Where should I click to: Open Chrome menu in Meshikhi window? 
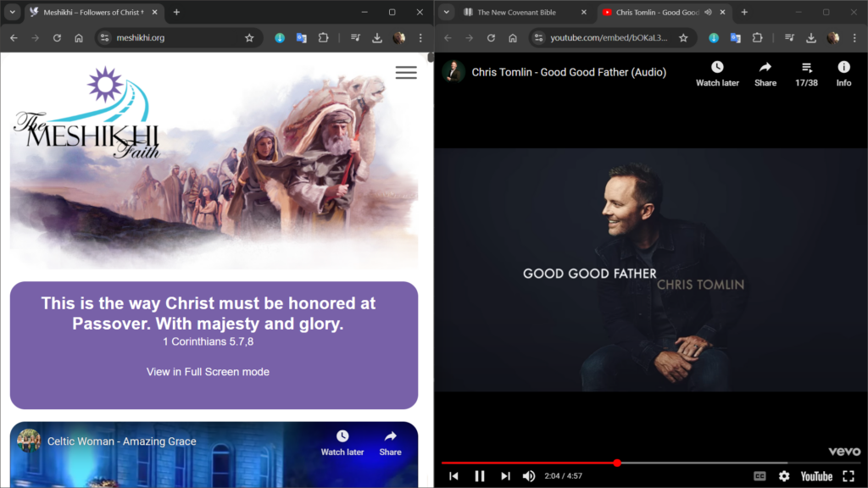(420, 37)
